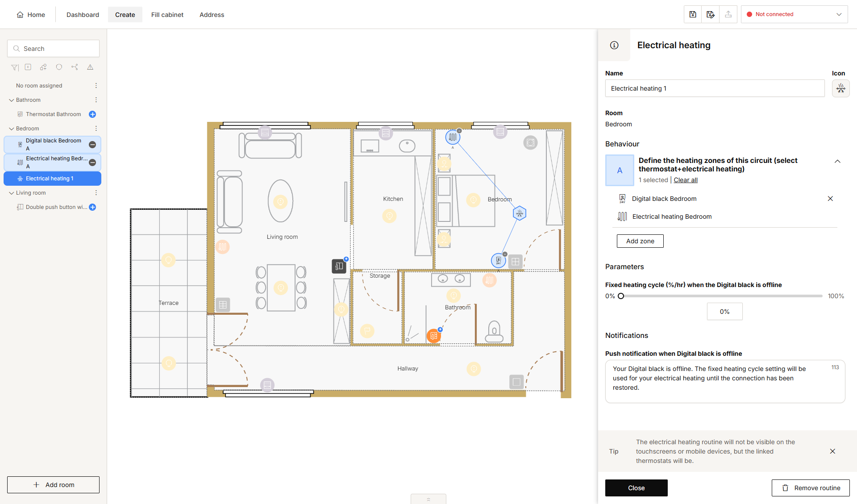Click the Save project icon
857x504 pixels.
tap(693, 14)
